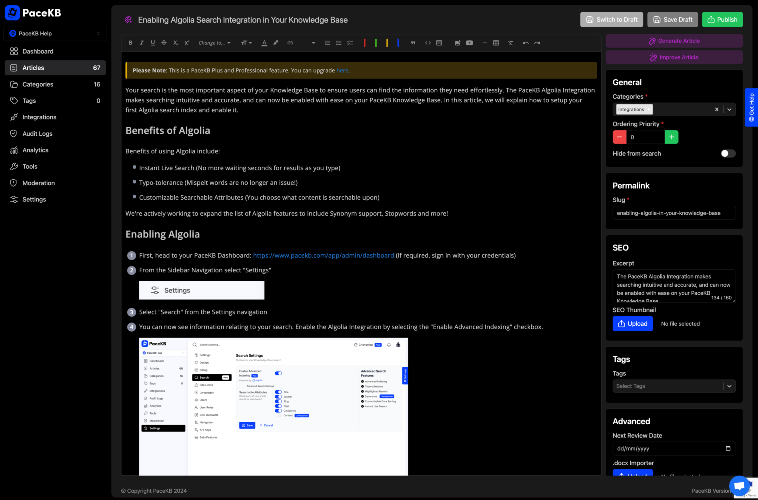The width and height of the screenshot is (758, 500).
Task: Click the Switch to Draft button
Action: tap(612, 19)
